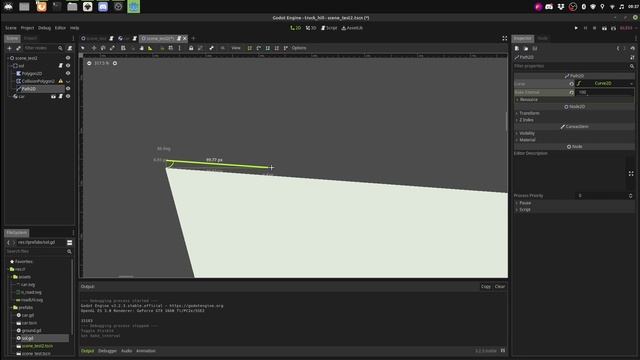Screen dimensions: 640x360
Task: Clear the Output log
Action: [x=500, y=287]
